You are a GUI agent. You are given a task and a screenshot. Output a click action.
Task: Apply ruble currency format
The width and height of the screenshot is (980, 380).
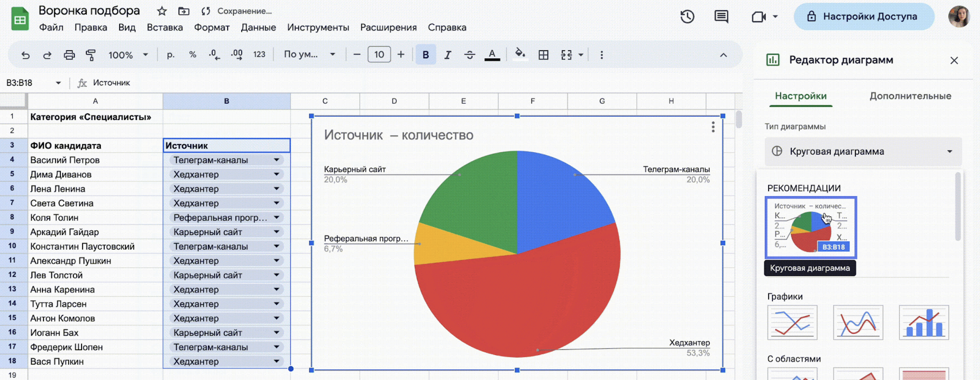[x=171, y=55]
